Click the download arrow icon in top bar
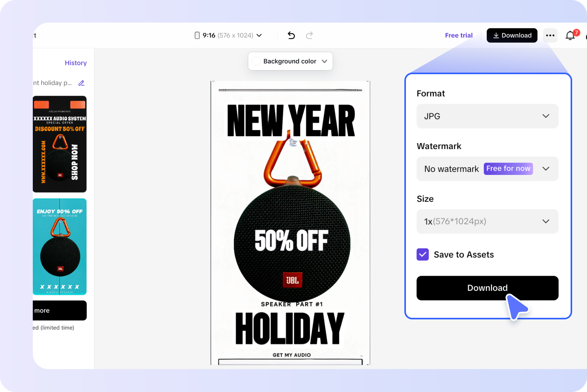Screen dimensions: 587x392 coord(496,36)
